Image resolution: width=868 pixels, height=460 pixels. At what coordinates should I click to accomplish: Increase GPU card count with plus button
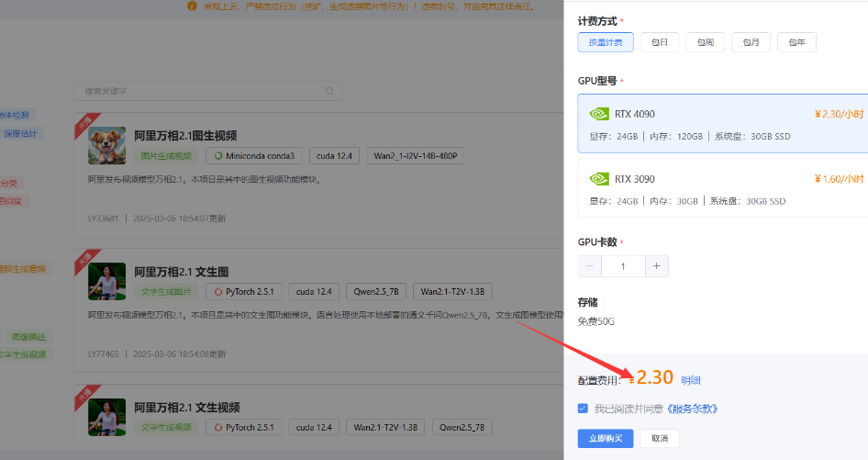tap(656, 266)
